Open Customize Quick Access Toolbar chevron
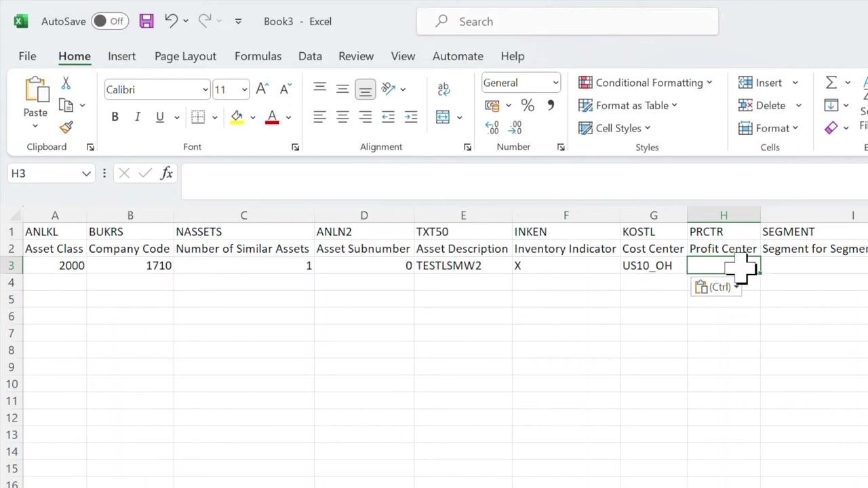The image size is (868, 488). point(238,22)
